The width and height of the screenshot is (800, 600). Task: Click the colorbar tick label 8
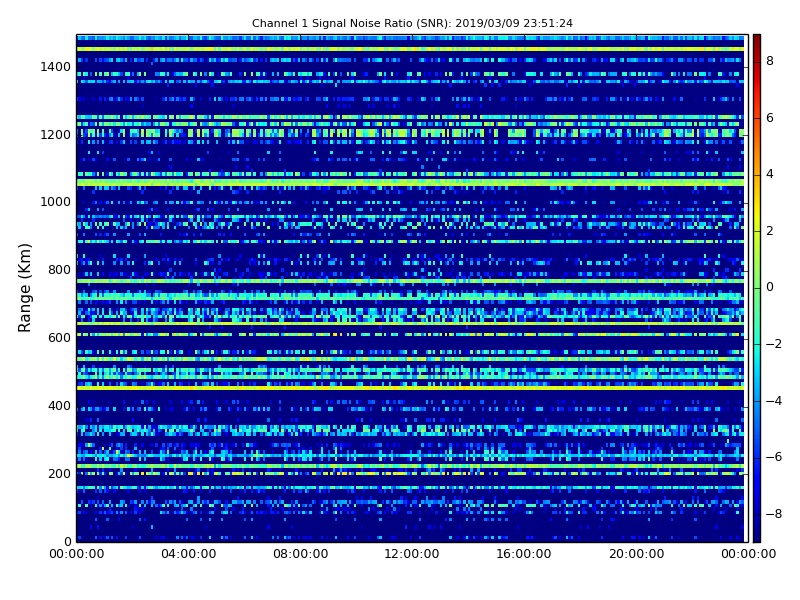[770, 61]
